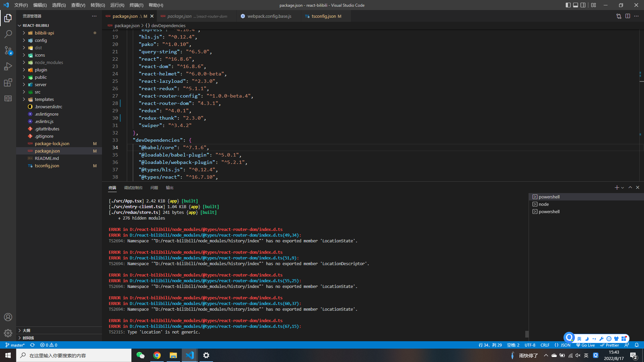Click the terminal panel scrollbar thumb
Image resolution: width=644 pixels, height=362 pixels.
(x=527, y=334)
